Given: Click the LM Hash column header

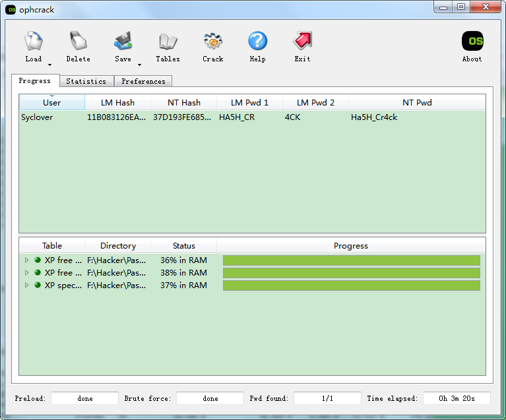Looking at the screenshot, I should coord(118,103).
